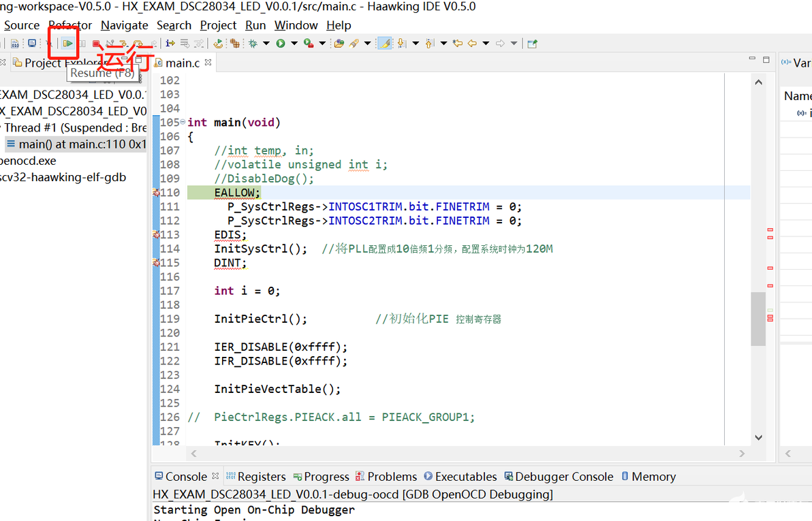The height and width of the screenshot is (521, 812).
Task: Close the Console view tab
Action: point(215,475)
